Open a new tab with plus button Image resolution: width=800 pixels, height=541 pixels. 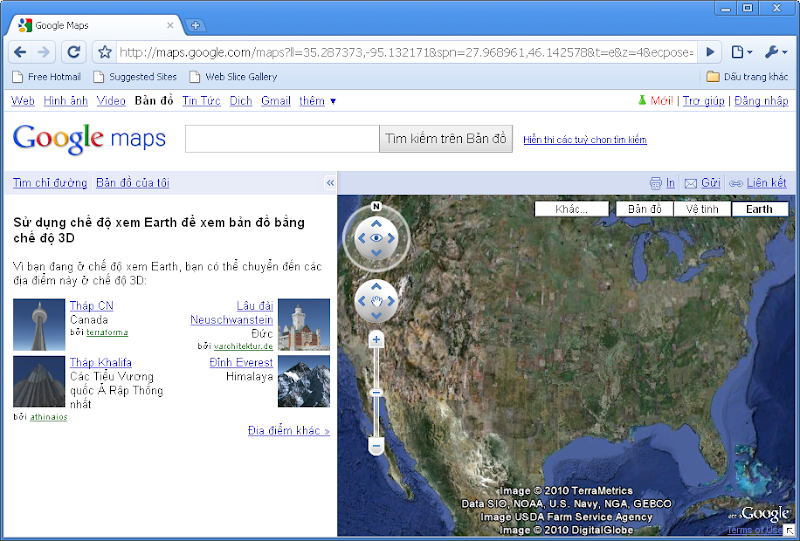pyautogui.click(x=195, y=25)
